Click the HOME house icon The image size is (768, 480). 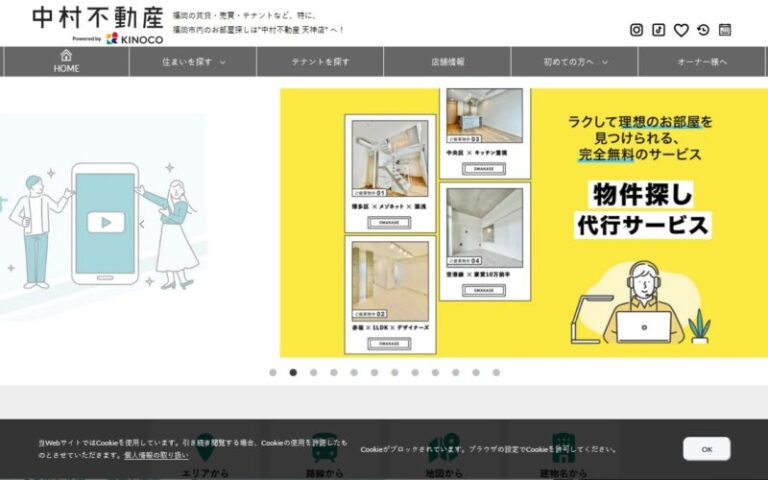(66, 56)
